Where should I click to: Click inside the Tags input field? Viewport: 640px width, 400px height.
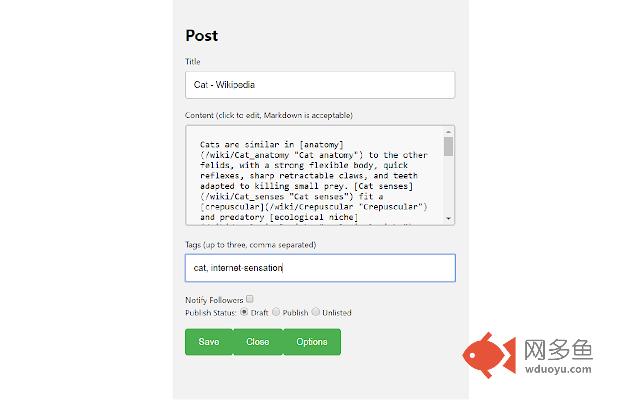[x=320, y=268]
